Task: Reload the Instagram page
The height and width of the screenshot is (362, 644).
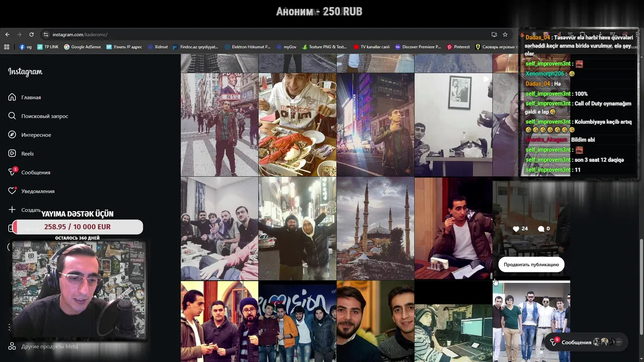Action: click(31, 35)
